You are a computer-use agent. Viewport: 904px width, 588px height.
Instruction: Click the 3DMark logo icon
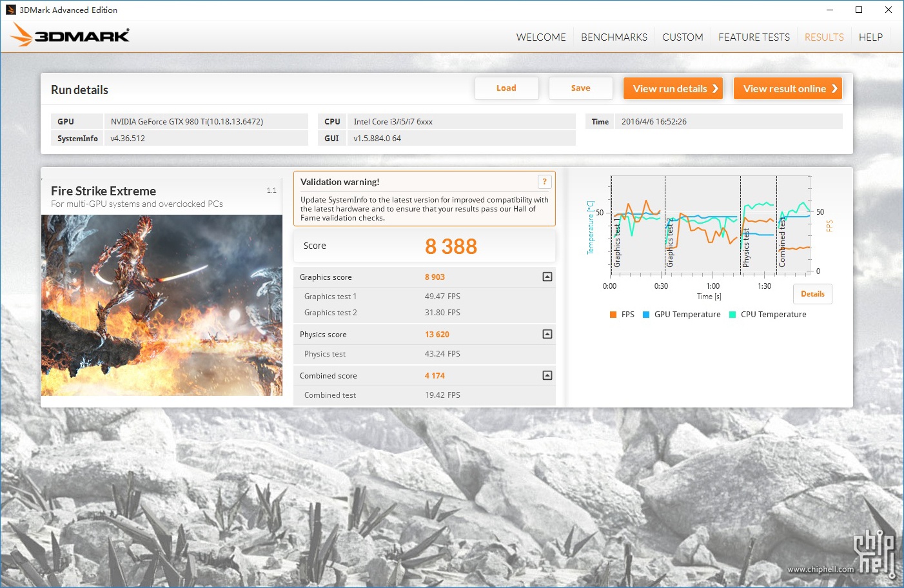(70, 35)
